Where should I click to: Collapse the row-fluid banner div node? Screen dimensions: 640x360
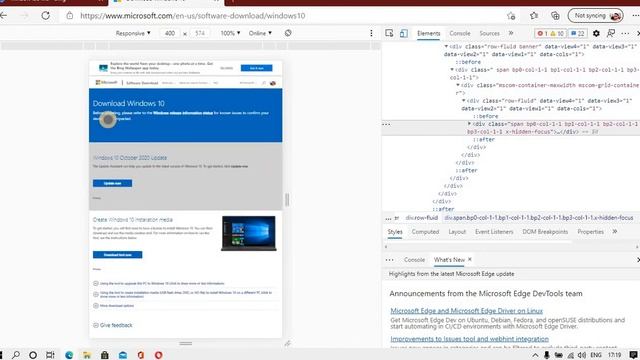(x=446, y=47)
